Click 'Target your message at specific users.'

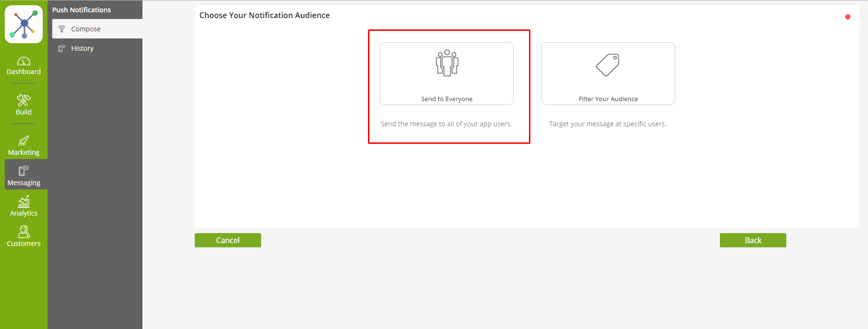click(x=608, y=124)
